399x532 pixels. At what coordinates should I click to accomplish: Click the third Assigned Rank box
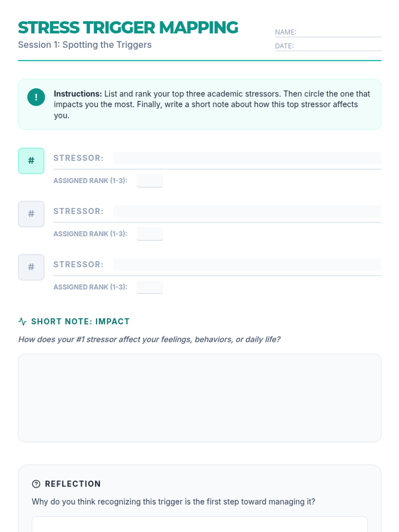tap(150, 287)
